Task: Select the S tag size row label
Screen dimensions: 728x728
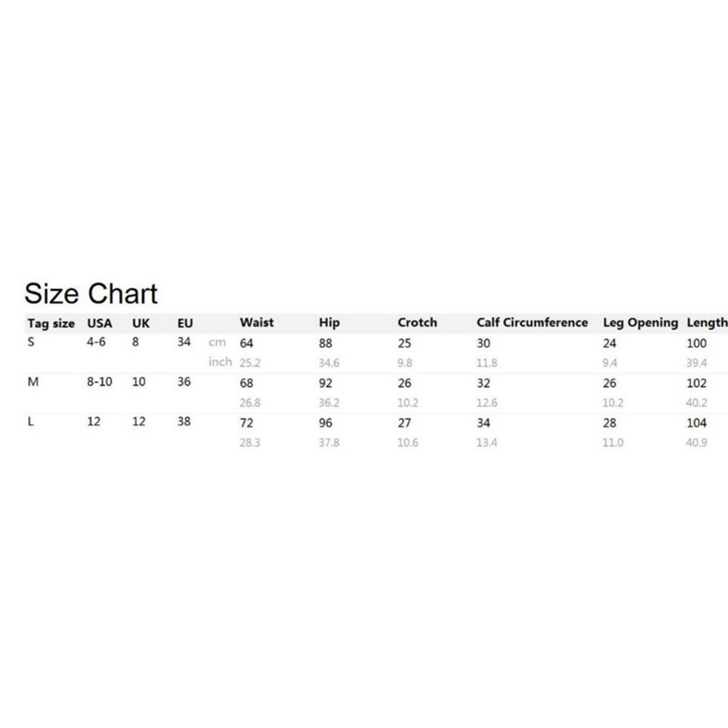Action: coord(31,341)
